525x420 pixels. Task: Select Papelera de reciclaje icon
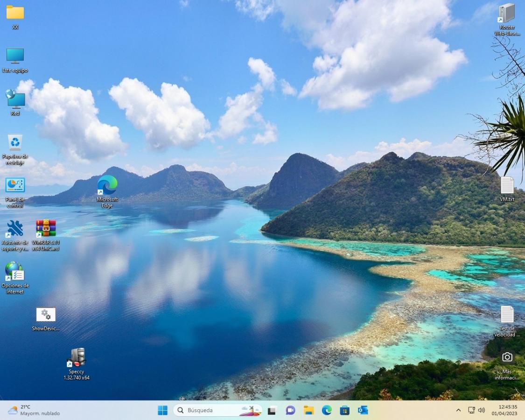15,143
